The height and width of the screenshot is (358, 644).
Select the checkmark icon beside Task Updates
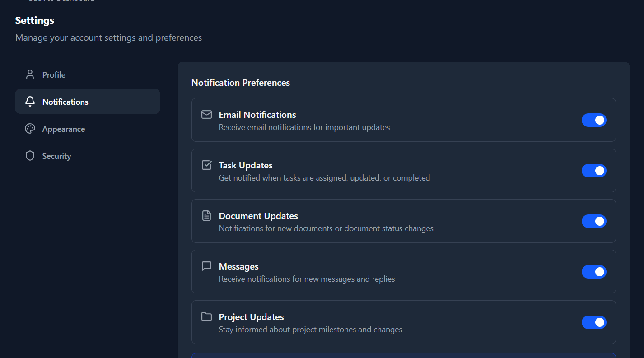click(206, 165)
